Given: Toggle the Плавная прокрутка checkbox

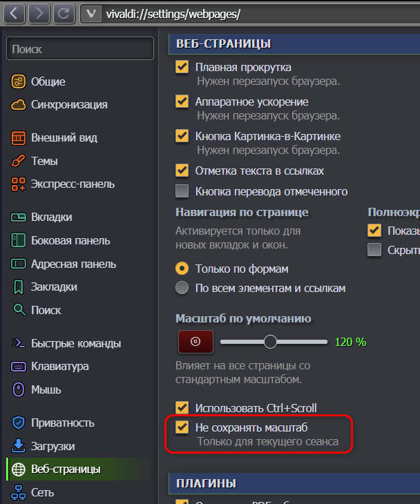Looking at the screenshot, I should pos(182,67).
